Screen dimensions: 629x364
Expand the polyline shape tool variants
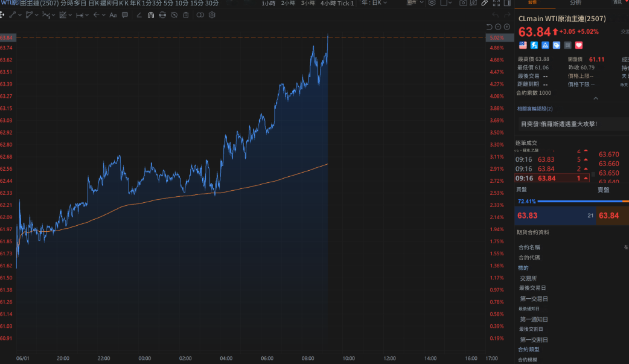36,15
